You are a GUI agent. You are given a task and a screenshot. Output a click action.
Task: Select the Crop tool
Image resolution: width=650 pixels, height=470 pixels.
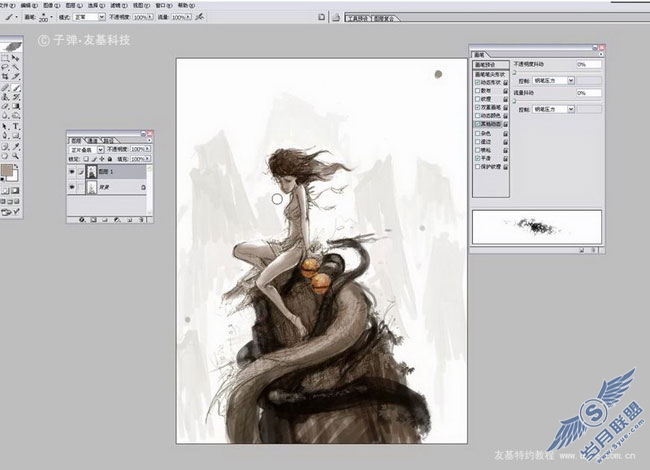5,76
